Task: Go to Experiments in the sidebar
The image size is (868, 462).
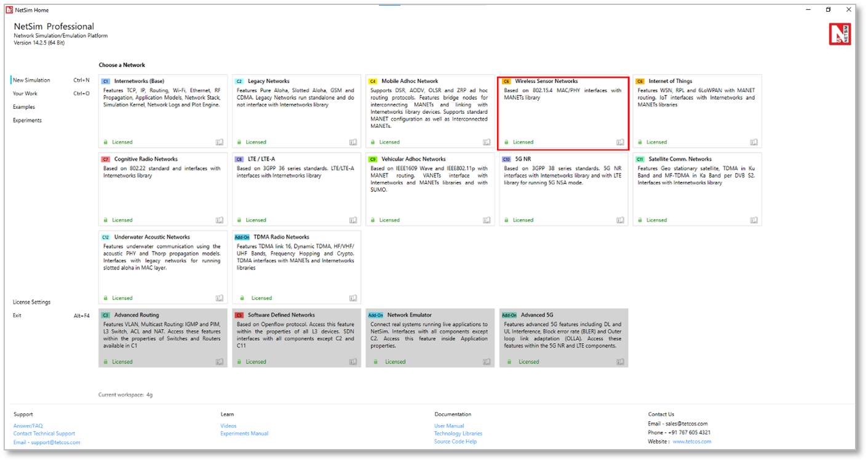Action: (x=27, y=121)
